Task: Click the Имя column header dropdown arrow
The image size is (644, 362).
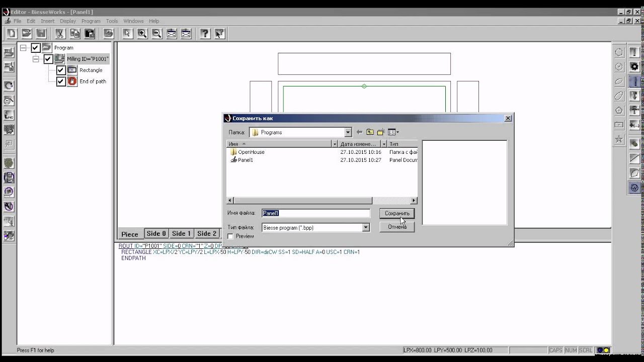Action: [x=335, y=144]
